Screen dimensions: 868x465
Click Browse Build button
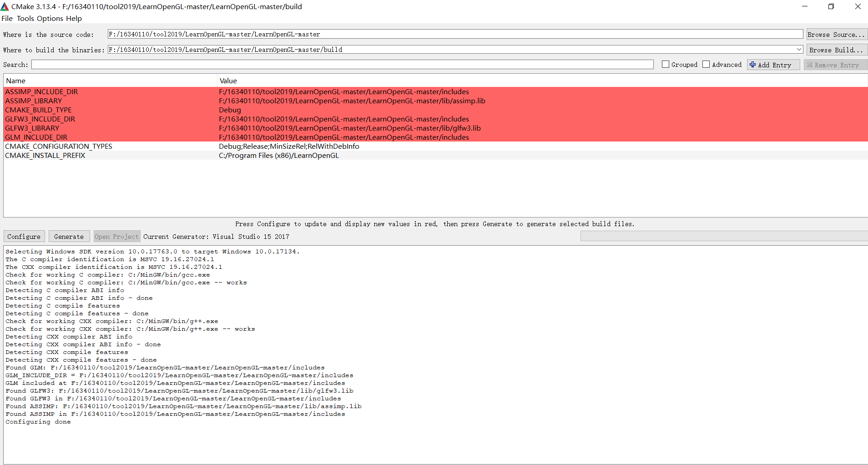pos(836,50)
